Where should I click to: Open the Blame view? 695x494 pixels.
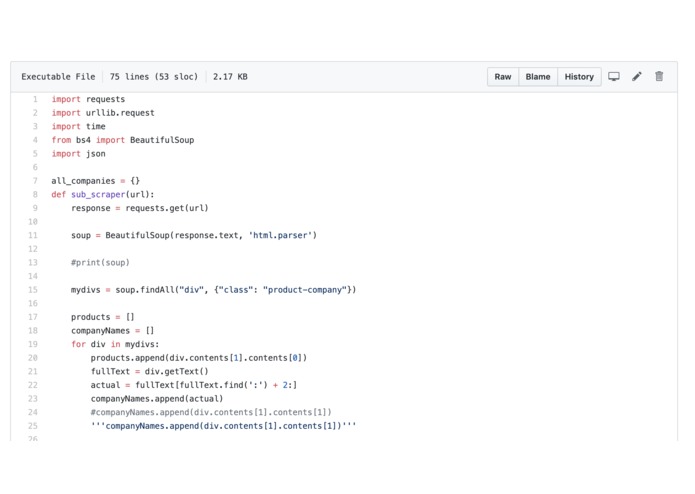(x=538, y=77)
